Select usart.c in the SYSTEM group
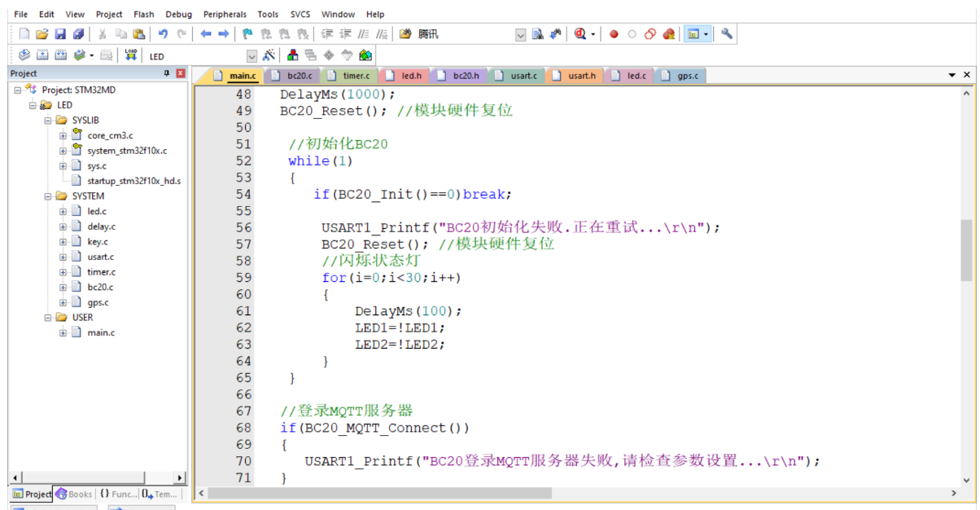This screenshot has width=980, height=510. point(100,257)
